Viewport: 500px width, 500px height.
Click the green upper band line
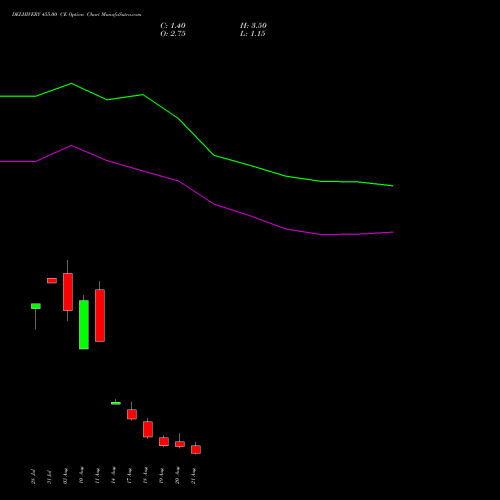(x=197, y=137)
